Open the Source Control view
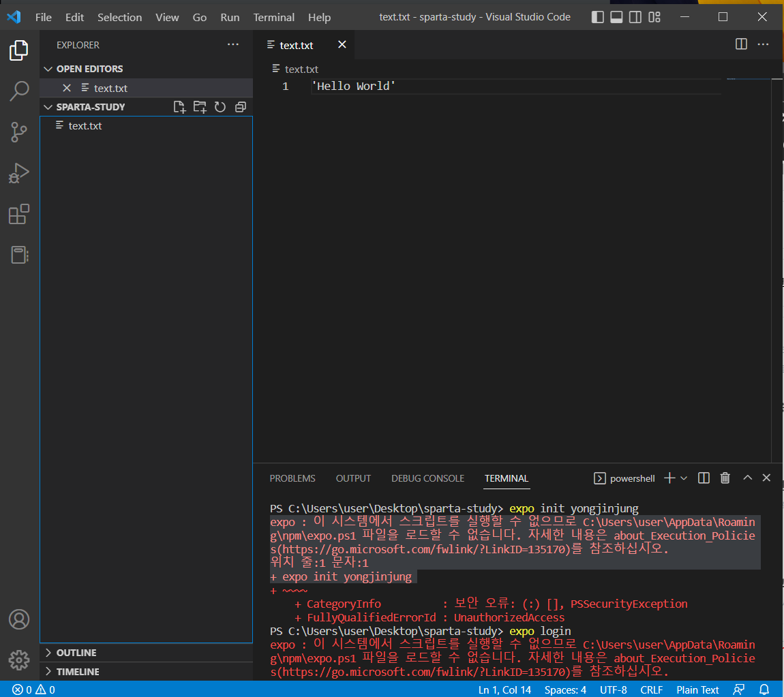 [x=19, y=132]
